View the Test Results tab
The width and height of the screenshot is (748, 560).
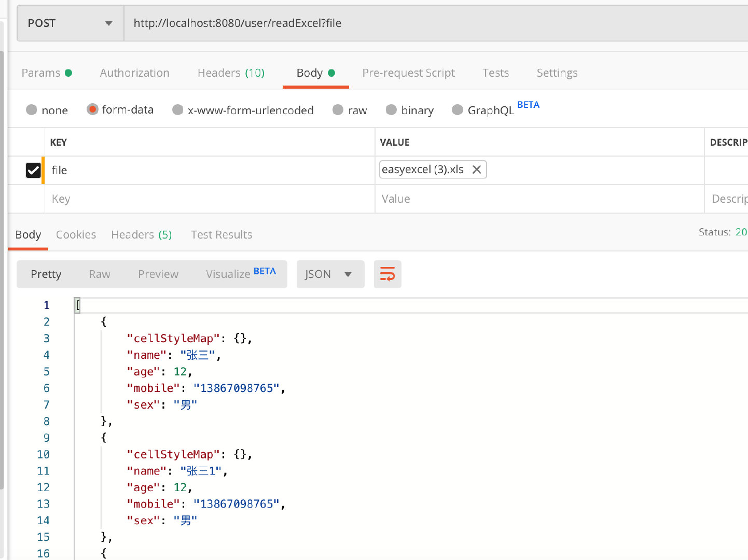(221, 235)
